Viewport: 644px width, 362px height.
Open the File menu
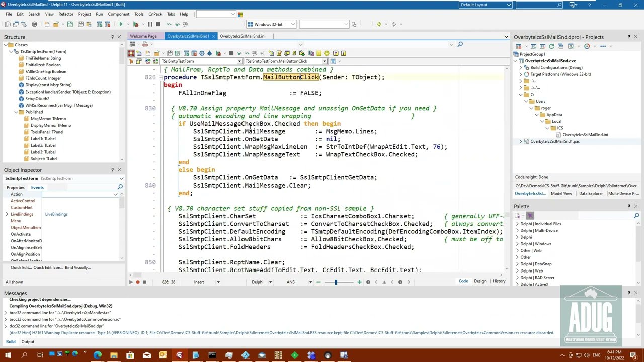tap(9, 14)
